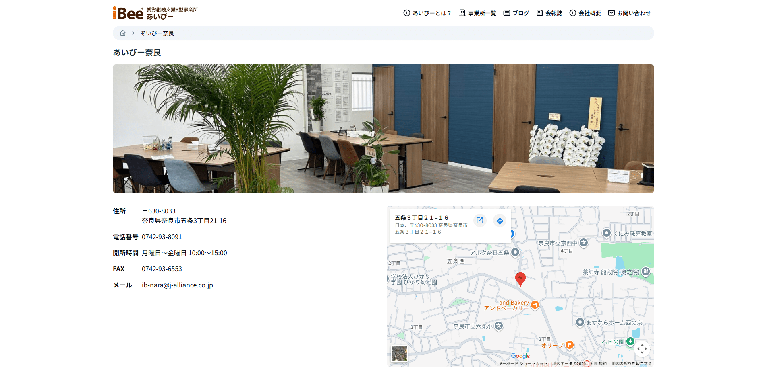The height and width of the screenshot is (375, 767).
Task: Click the Google logo on the map
Action: [520, 356]
